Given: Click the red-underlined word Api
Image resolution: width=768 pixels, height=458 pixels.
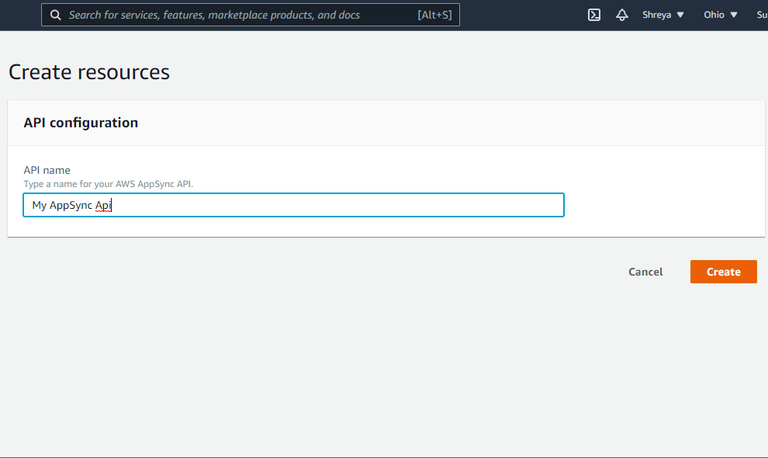Looking at the screenshot, I should pyautogui.click(x=102, y=205).
